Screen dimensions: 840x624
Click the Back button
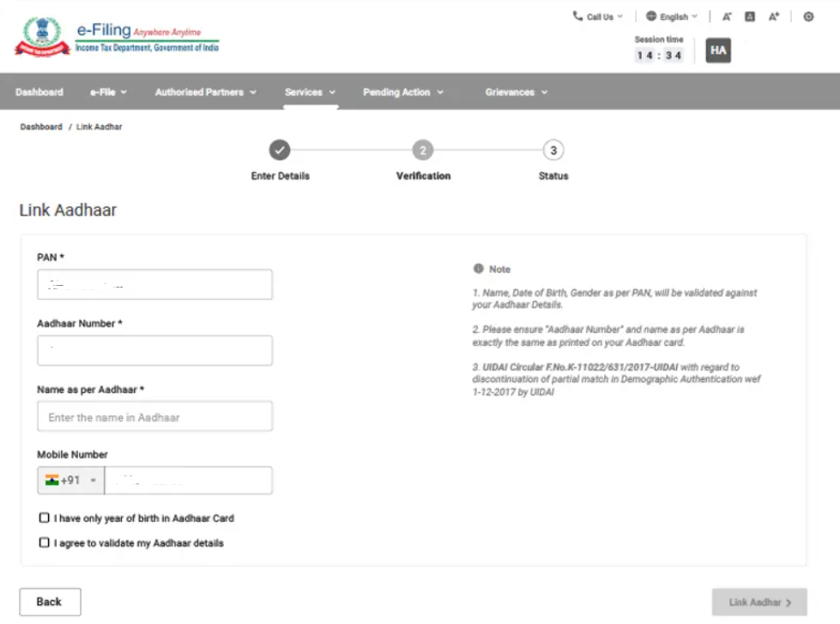point(50,602)
